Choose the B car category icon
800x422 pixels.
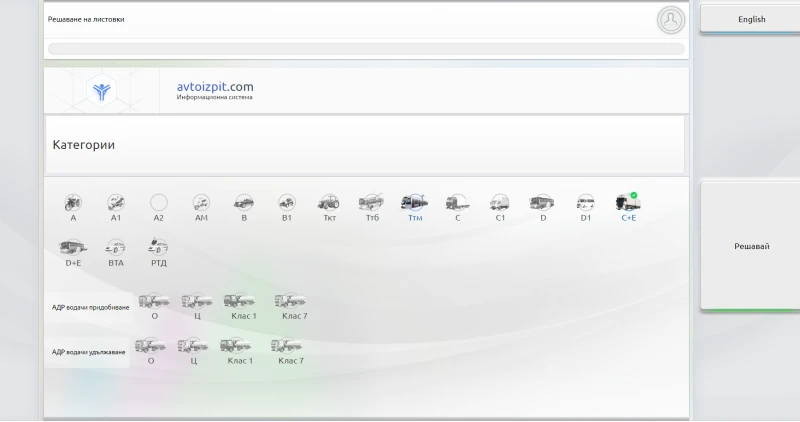244,202
